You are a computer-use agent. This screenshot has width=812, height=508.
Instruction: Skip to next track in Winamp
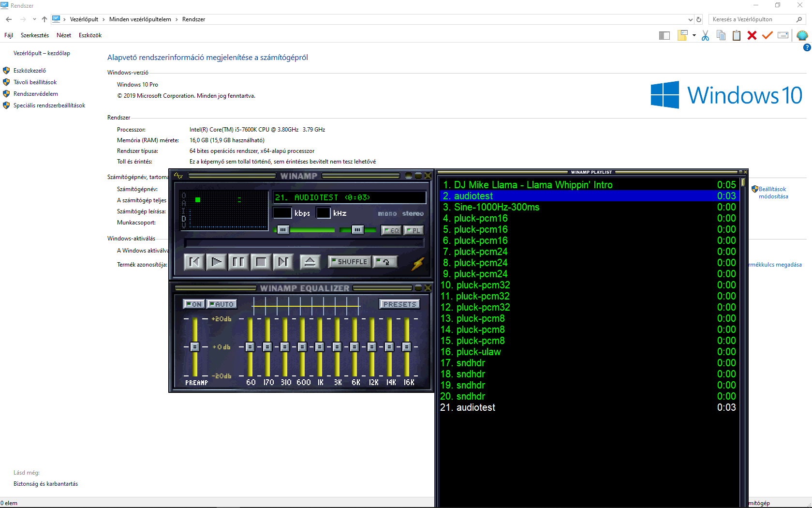pyautogui.click(x=283, y=262)
